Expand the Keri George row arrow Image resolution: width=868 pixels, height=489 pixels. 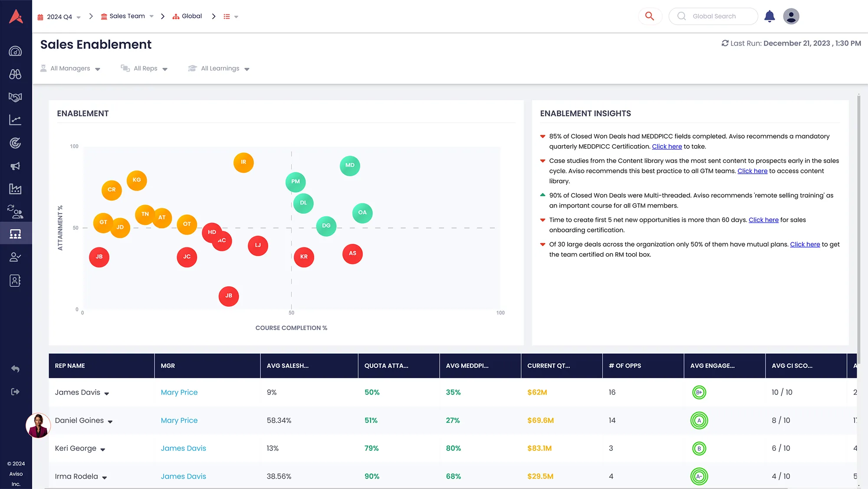pos(103,449)
